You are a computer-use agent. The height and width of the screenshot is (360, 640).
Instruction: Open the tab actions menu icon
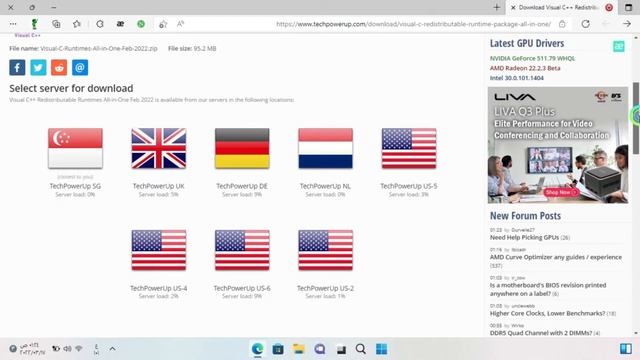click(628, 7)
